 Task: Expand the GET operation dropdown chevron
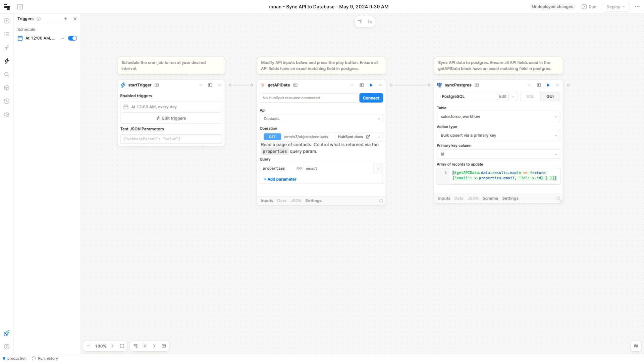(379, 137)
